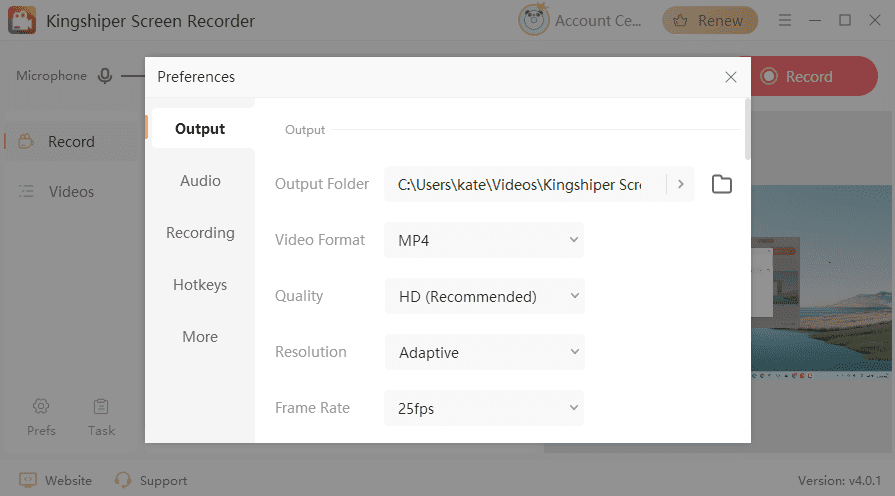Click the Account Center avatar icon
The height and width of the screenshot is (496, 895).
point(533,20)
